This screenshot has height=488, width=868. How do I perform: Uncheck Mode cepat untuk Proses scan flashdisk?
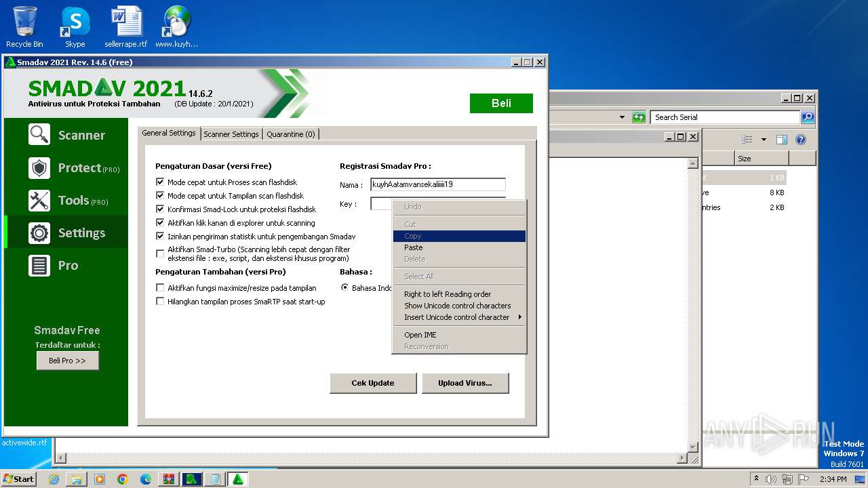click(x=160, y=182)
